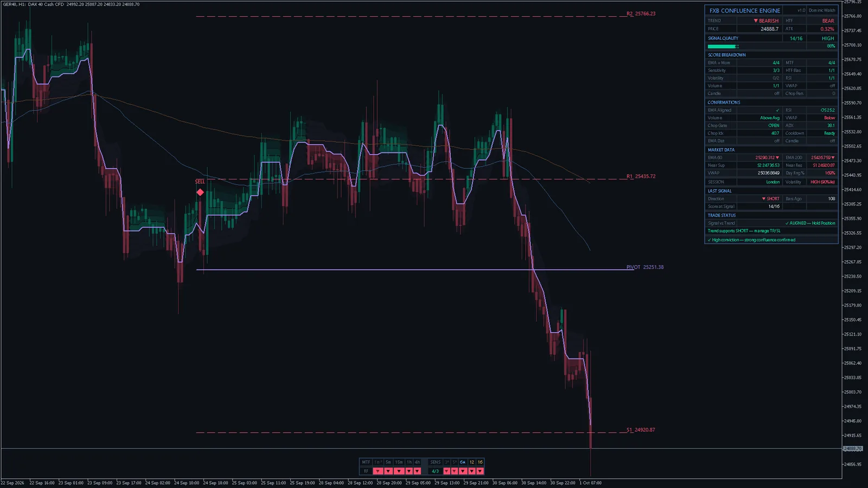The height and width of the screenshot is (488, 868).
Task: Click the SCORE BREAKDOWN section header
Action: tap(727, 55)
